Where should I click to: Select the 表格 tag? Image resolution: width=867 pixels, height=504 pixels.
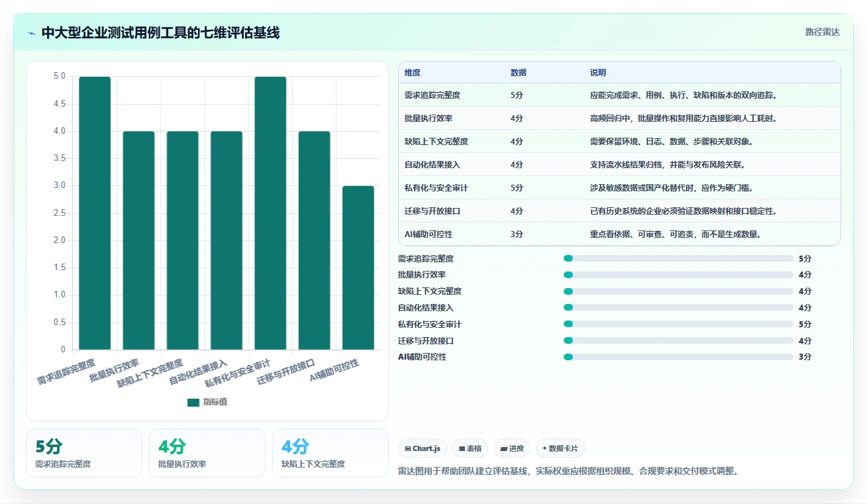point(470,448)
